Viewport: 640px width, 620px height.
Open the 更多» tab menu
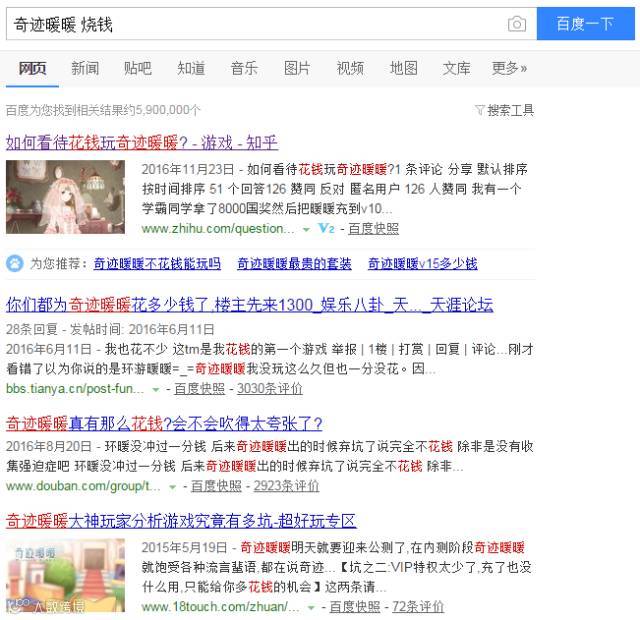tap(509, 68)
